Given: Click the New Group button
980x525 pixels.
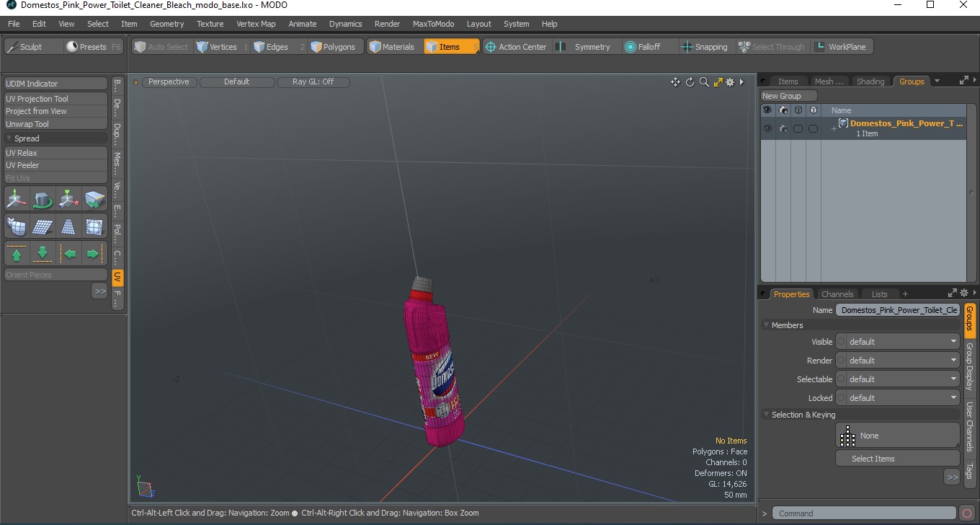Looking at the screenshot, I should point(789,96).
